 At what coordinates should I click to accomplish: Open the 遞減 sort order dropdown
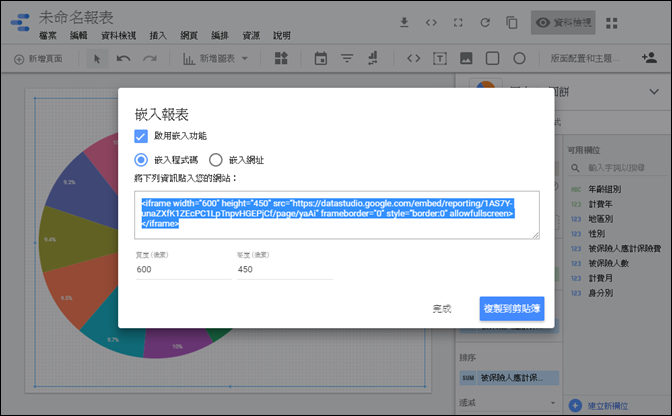(508, 403)
